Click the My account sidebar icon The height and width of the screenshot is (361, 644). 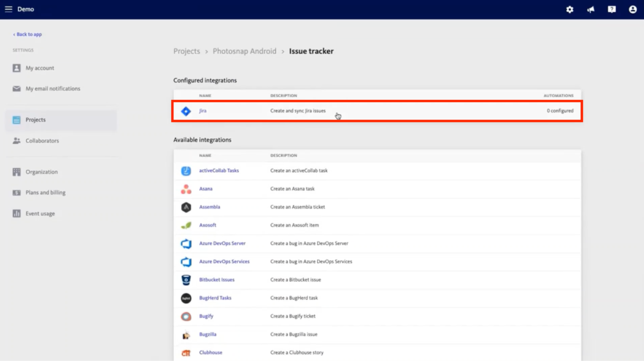[17, 68]
